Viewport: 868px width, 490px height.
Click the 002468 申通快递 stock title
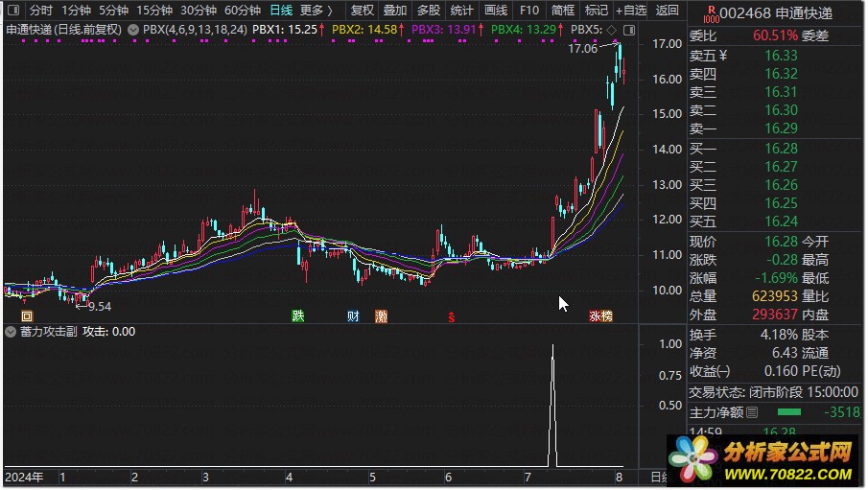click(x=776, y=13)
